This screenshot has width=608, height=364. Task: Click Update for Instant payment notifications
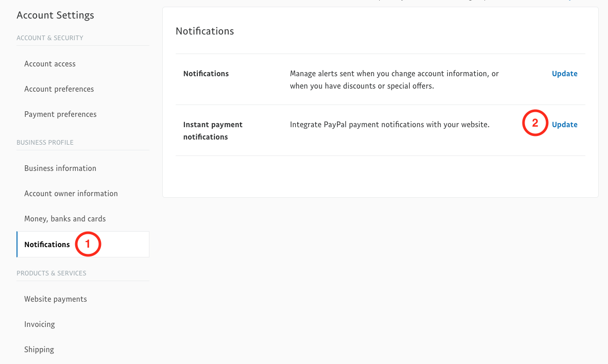point(564,125)
